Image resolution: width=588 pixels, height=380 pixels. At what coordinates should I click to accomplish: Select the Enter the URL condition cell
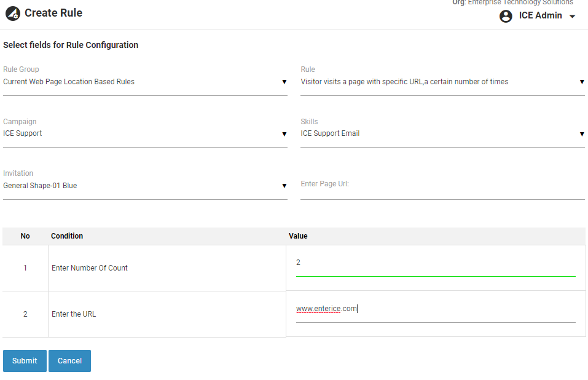[x=74, y=314]
